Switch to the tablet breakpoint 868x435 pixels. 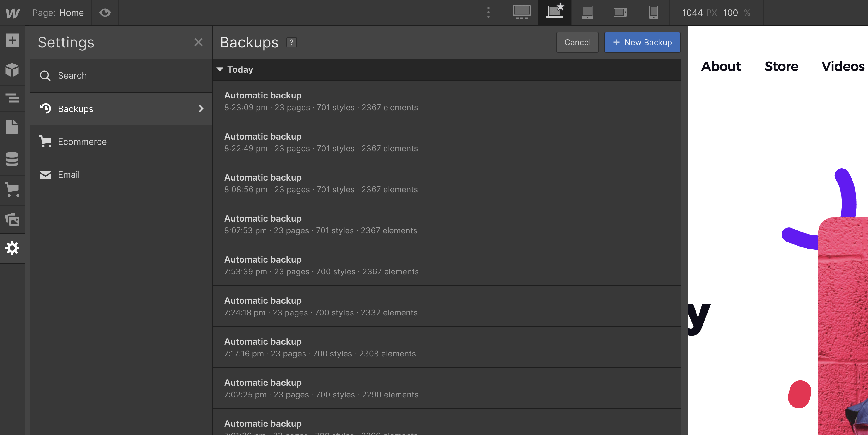(587, 13)
